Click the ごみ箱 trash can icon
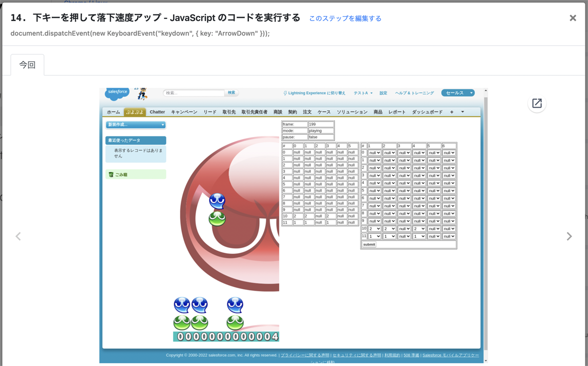Image resolution: width=588 pixels, height=366 pixels. point(111,175)
